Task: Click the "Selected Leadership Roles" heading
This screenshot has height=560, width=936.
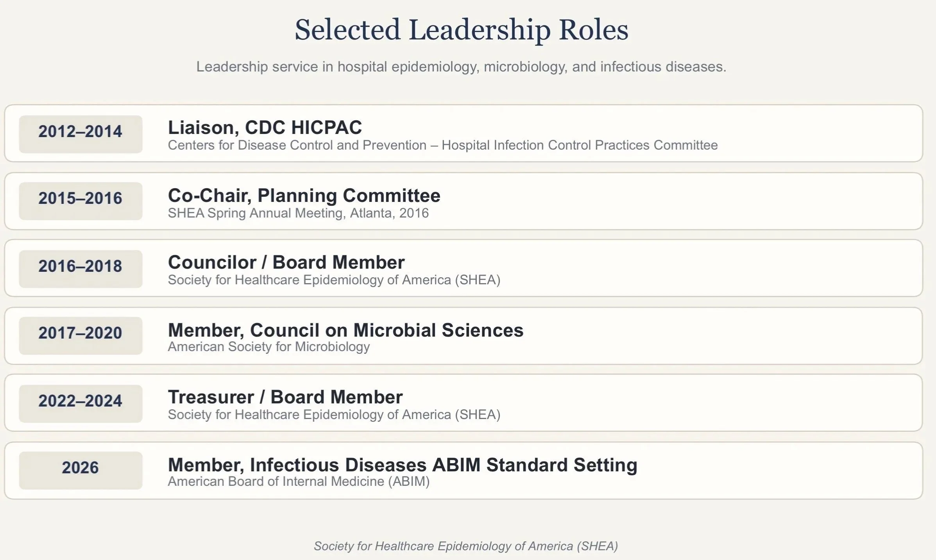Action: (461, 30)
